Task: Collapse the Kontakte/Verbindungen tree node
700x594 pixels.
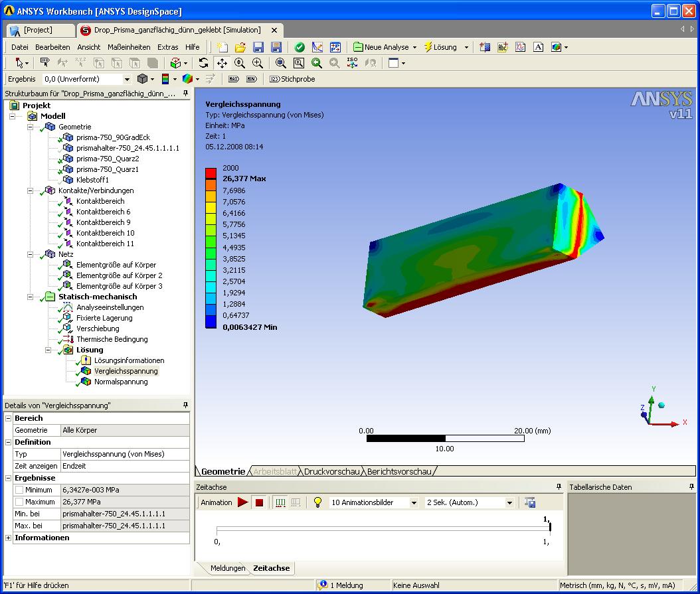Action: click(x=31, y=191)
